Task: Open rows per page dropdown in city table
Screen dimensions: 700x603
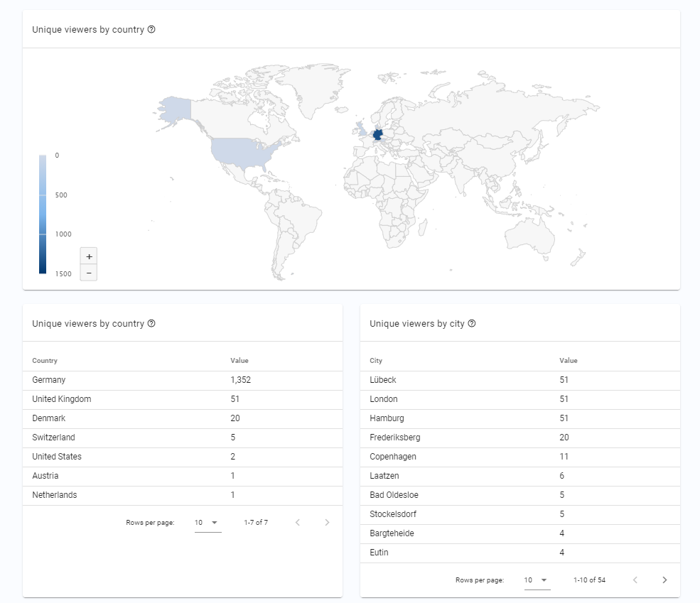Action: point(537,580)
